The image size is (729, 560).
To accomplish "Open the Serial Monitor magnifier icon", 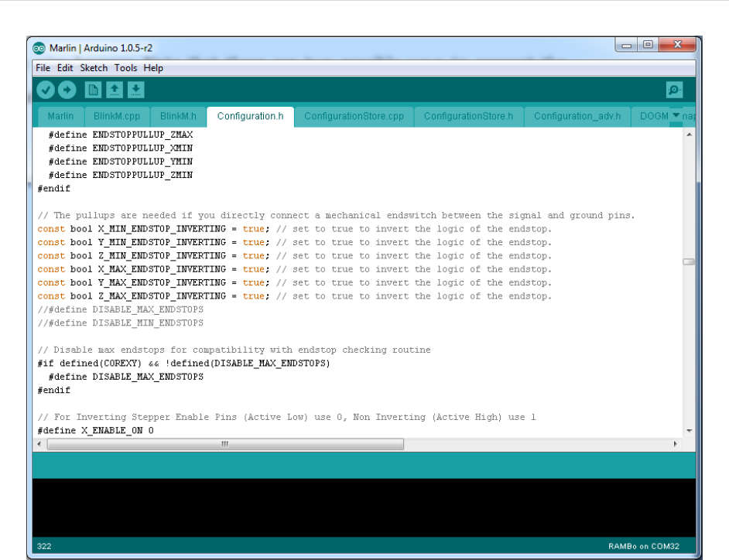I will [674, 90].
